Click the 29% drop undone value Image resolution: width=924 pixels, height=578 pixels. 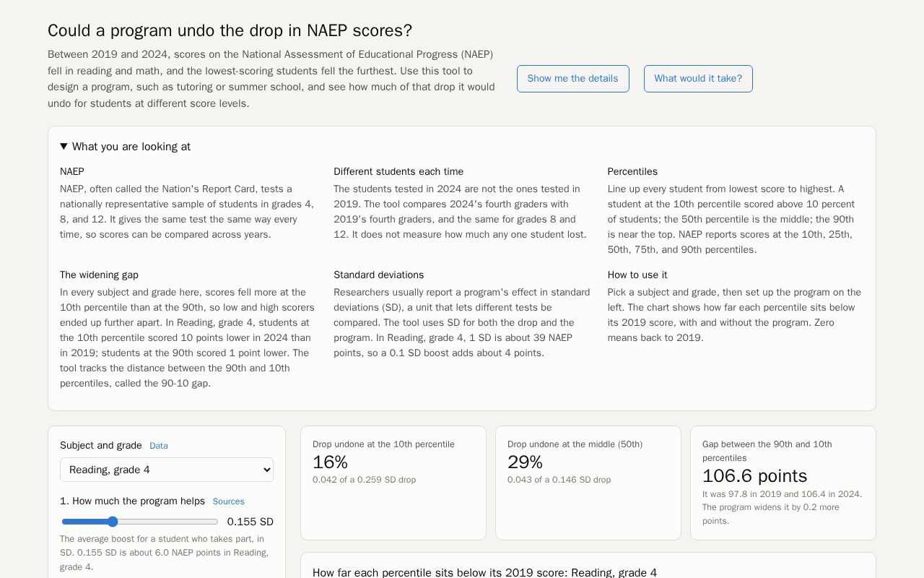point(525,462)
